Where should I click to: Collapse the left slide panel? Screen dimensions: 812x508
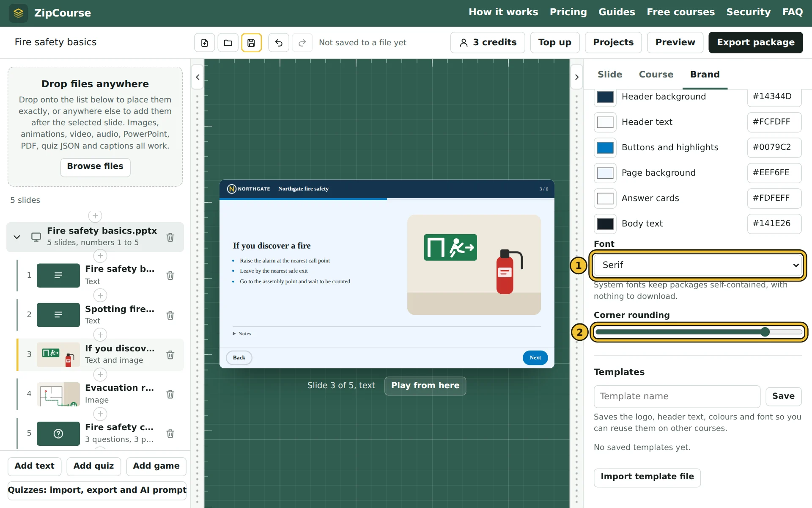[198, 77]
